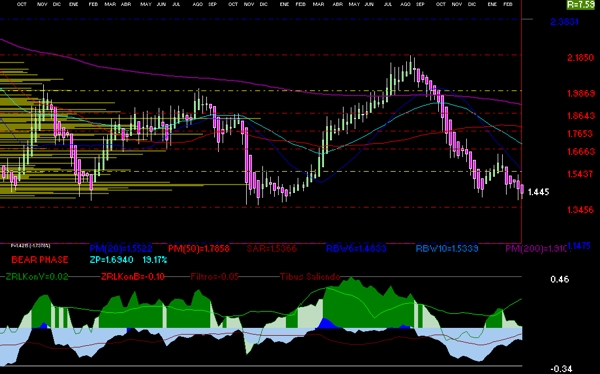Image resolution: width=600 pixels, height=374 pixels.
Task: Click the PM(50)=1.7858 moving average readout
Action: point(199,249)
